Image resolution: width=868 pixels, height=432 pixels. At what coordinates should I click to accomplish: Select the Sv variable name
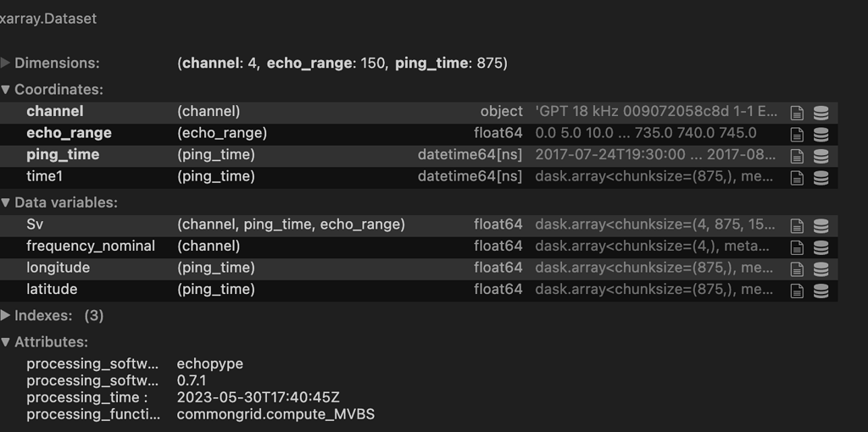pyautogui.click(x=35, y=224)
